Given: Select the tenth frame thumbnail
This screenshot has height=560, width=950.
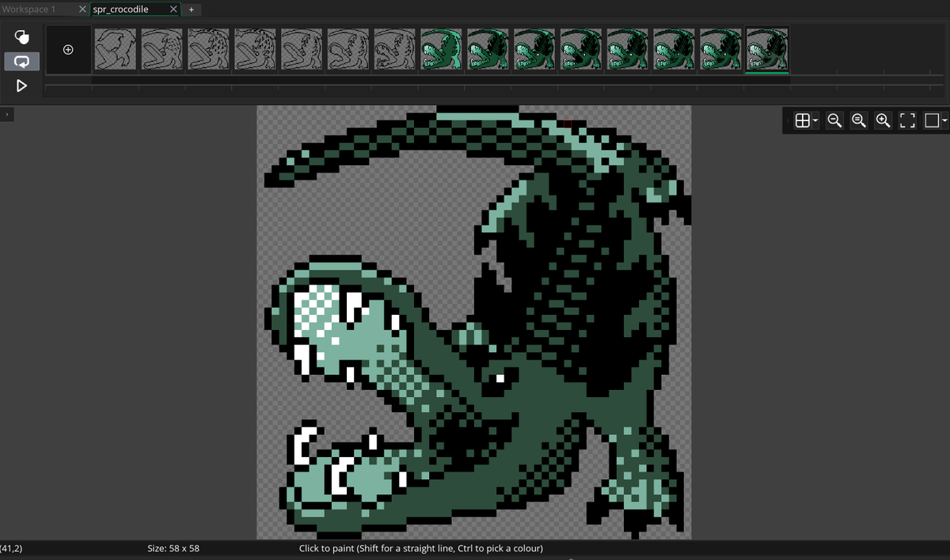Looking at the screenshot, I should tap(535, 49).
